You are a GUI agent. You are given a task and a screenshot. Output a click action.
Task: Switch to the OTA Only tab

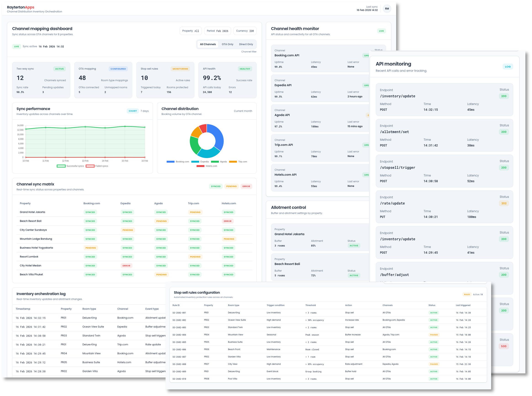[x=227, y=44]
